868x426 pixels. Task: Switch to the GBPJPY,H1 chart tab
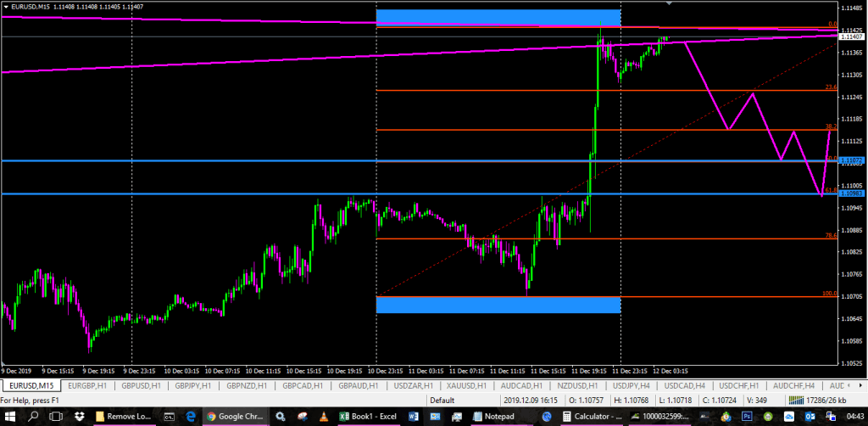[194, 385]
